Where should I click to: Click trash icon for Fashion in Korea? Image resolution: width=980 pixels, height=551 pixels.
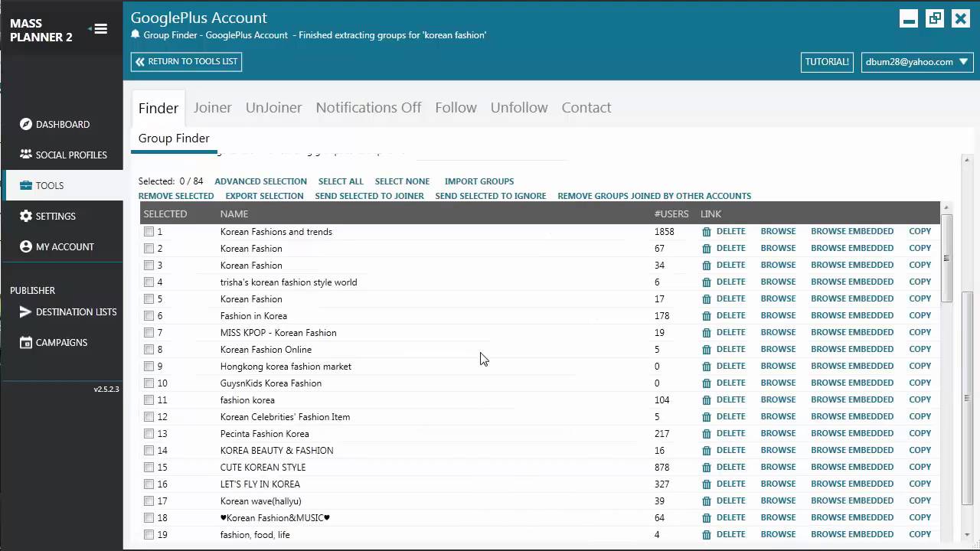[707, 316]
